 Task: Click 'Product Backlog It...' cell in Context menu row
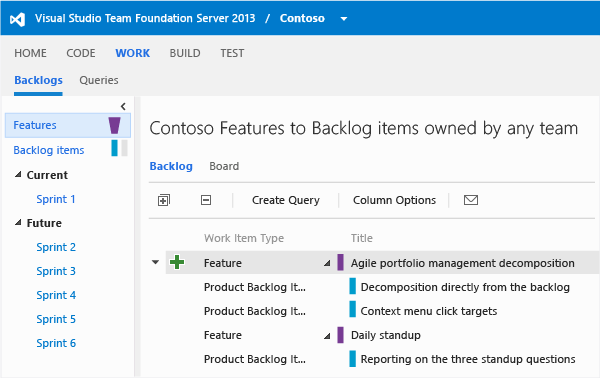(x=255, y=311)
